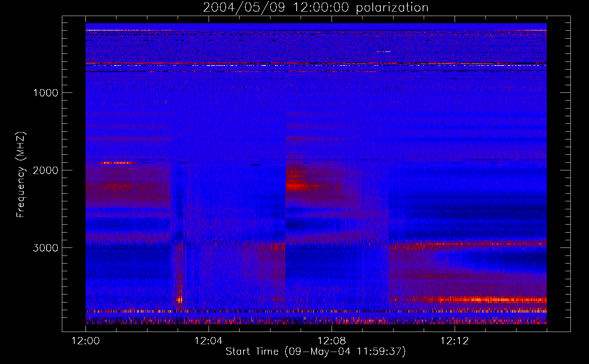Click the 3000 frequency tick label
Image resolution: width=589 pixels, height=364 pixels.
pos(46,248)
